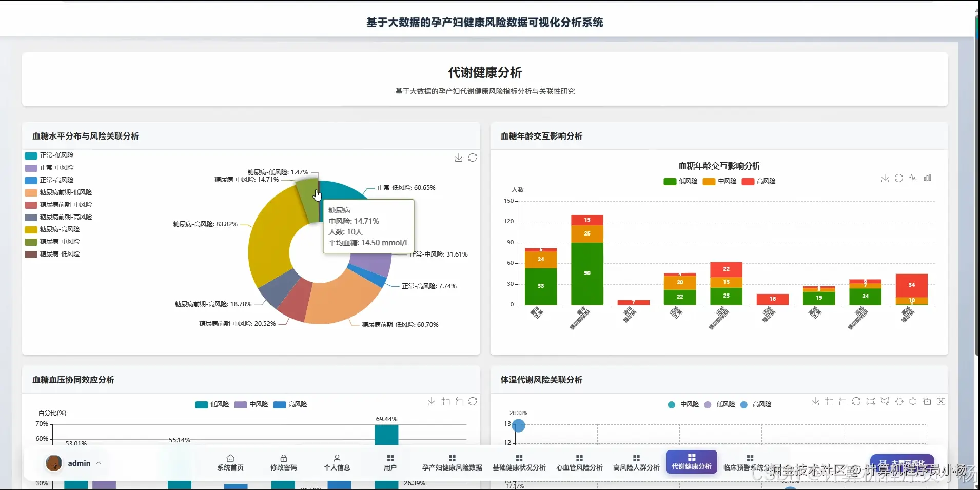Select vertical brush tool on scatter chart

pos(913,401)
